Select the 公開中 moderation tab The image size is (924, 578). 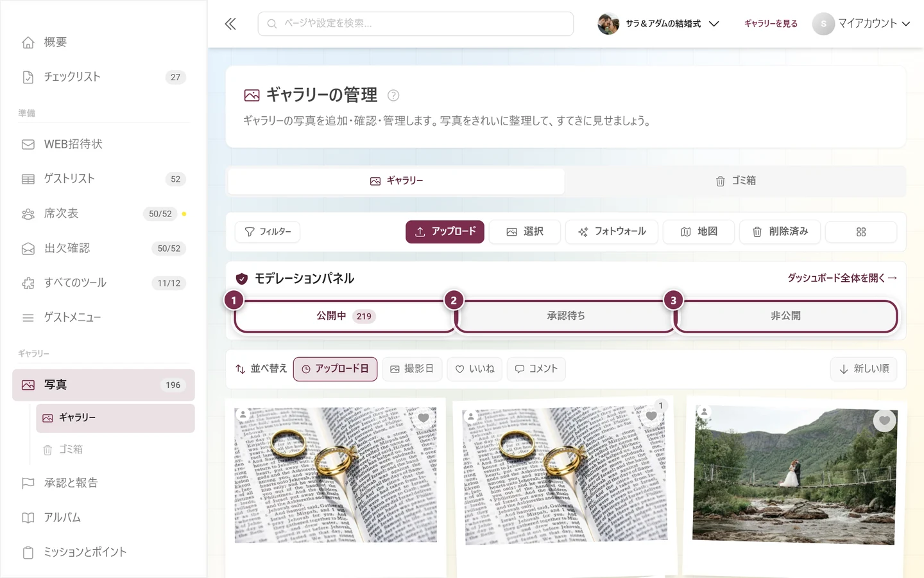(x=345, y=316)
